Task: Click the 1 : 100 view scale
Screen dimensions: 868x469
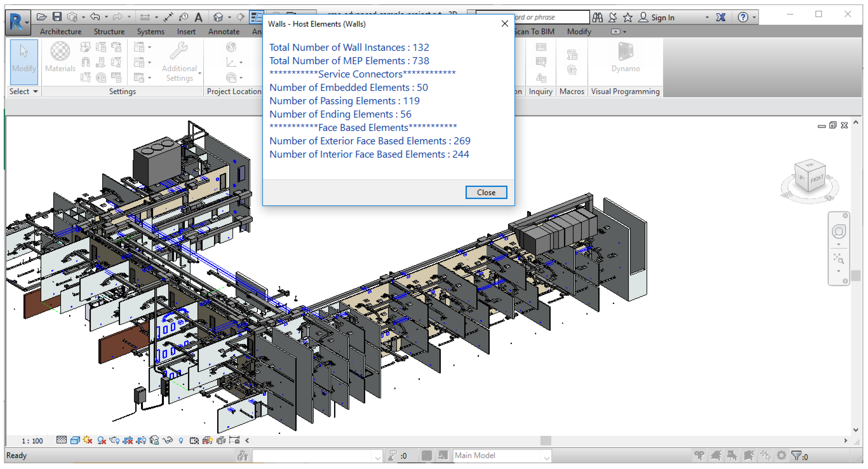Action: (x=32, y=441)
